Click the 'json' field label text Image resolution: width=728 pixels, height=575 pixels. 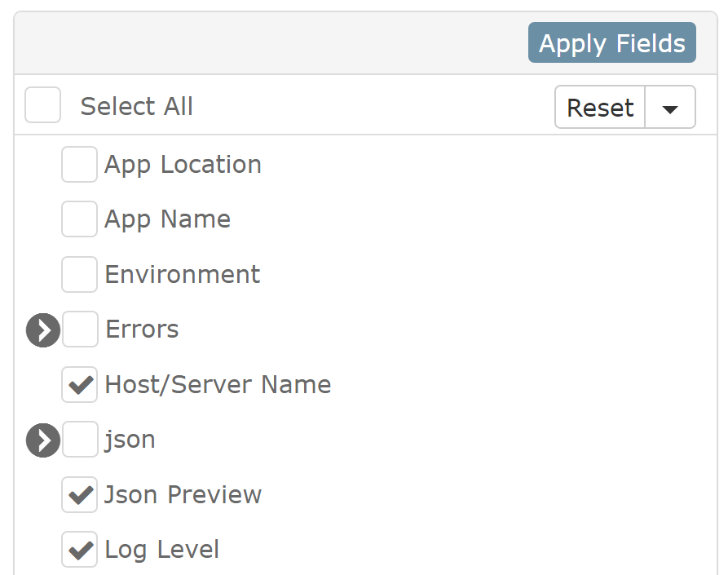130,440
